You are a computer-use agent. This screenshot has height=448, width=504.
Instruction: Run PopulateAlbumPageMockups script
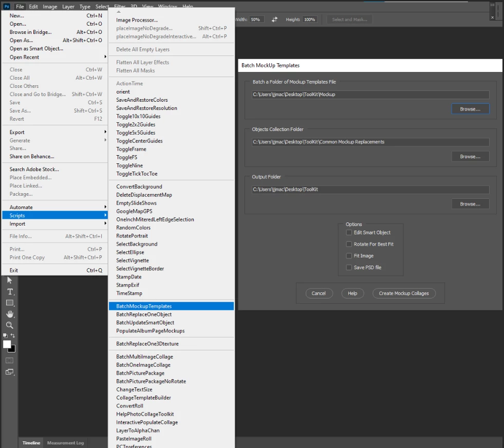171,331
